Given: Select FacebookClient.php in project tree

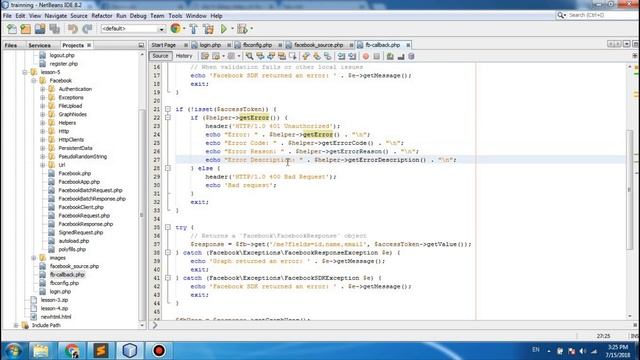Looking at the screenshot, I should [x=81, y=207].
